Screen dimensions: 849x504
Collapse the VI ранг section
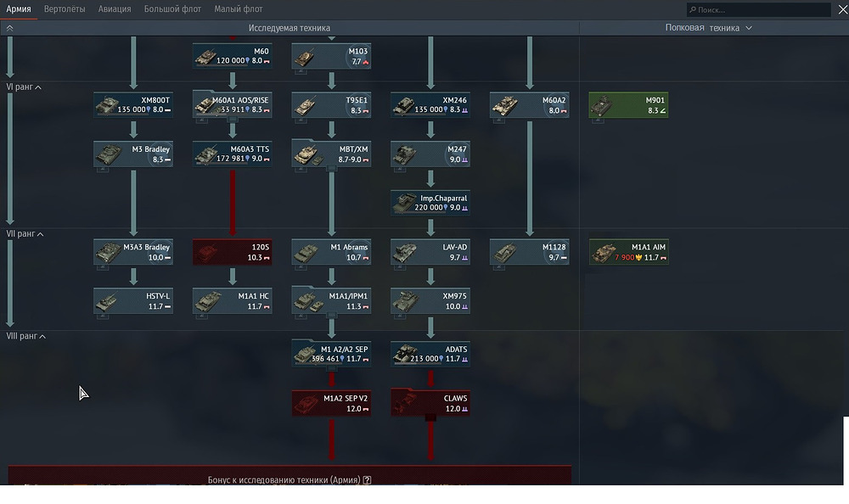tap(23, 87)
